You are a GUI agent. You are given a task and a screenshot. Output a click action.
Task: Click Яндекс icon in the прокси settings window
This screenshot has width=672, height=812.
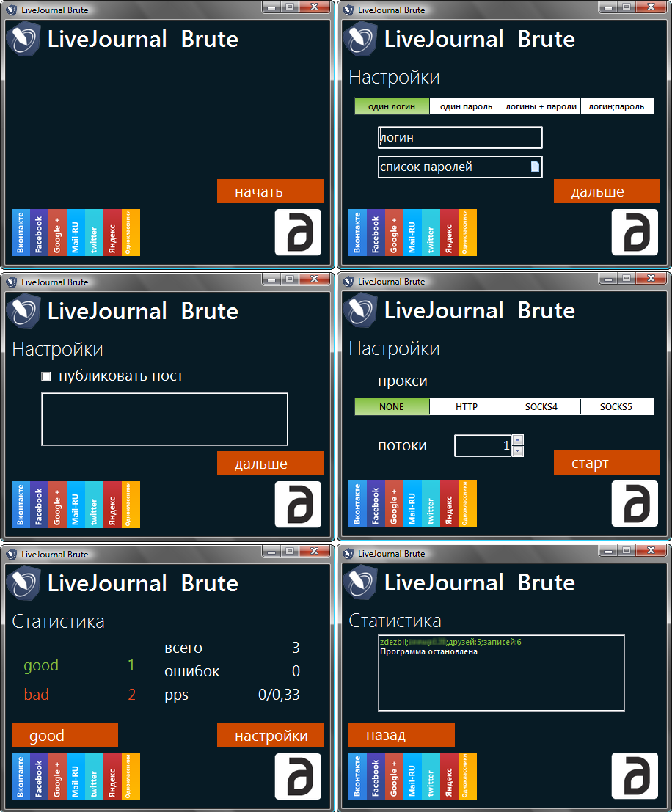pos(449,504)
